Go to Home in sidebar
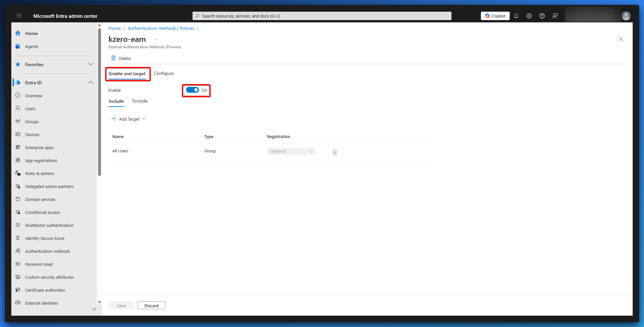 [x=31, y=33]
